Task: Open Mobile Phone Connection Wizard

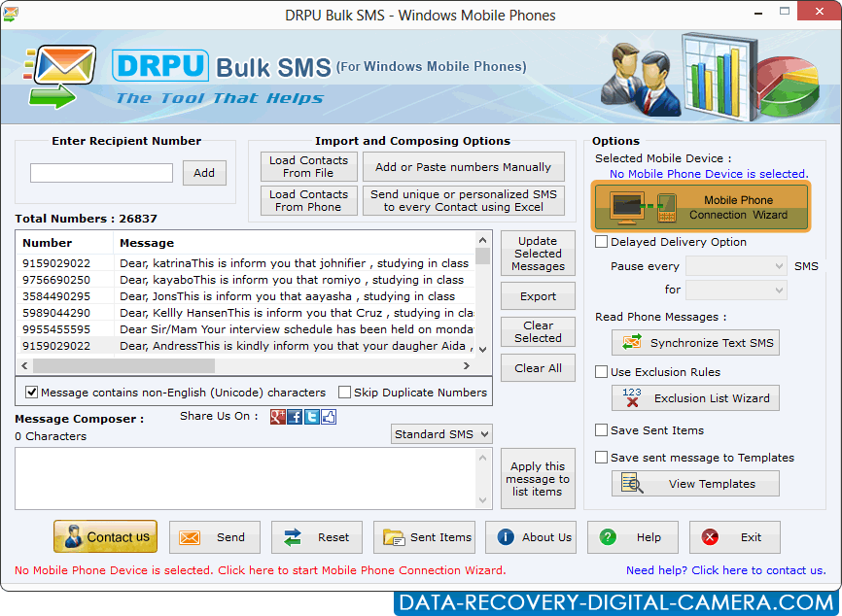Action: [x=701, y=207]
